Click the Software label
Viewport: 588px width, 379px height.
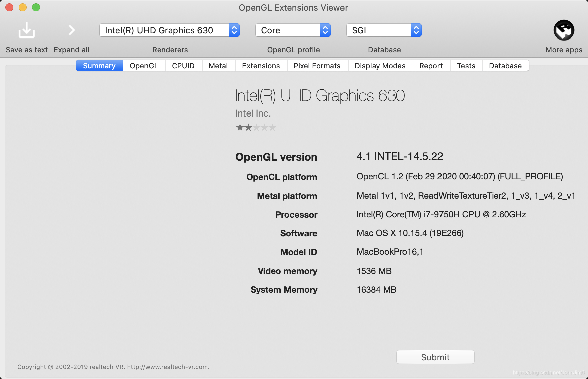coord(299,233)
